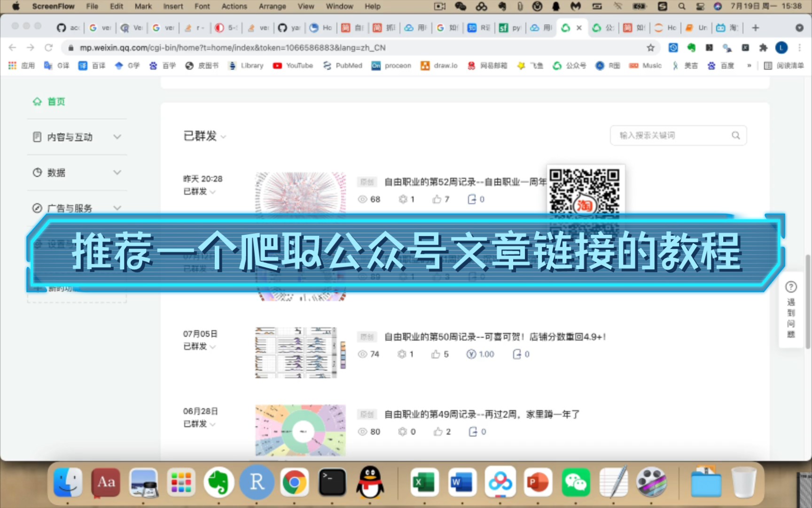Open WeChat from the dock
This screenshot has height=508, width=812.
[576, 482]
